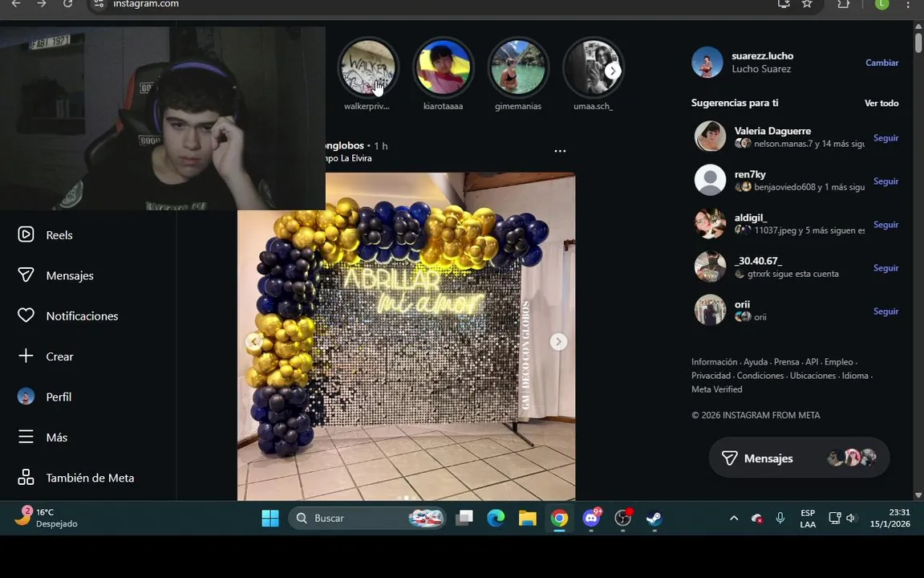Click browser forward arrow
The width and height of the screenshot is (924, 578).
41,3
